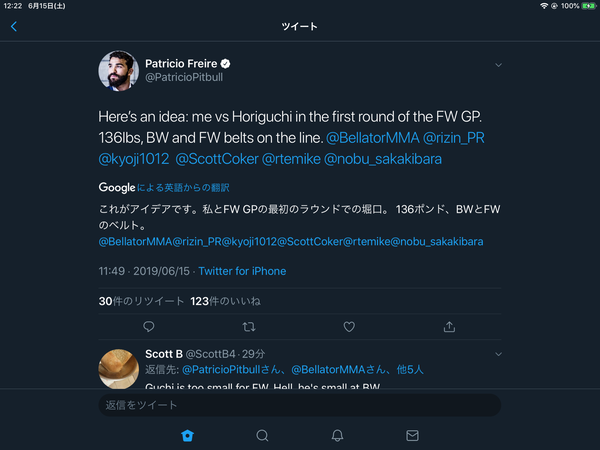Open Patricio Freire's profile picture

(118, 70)
